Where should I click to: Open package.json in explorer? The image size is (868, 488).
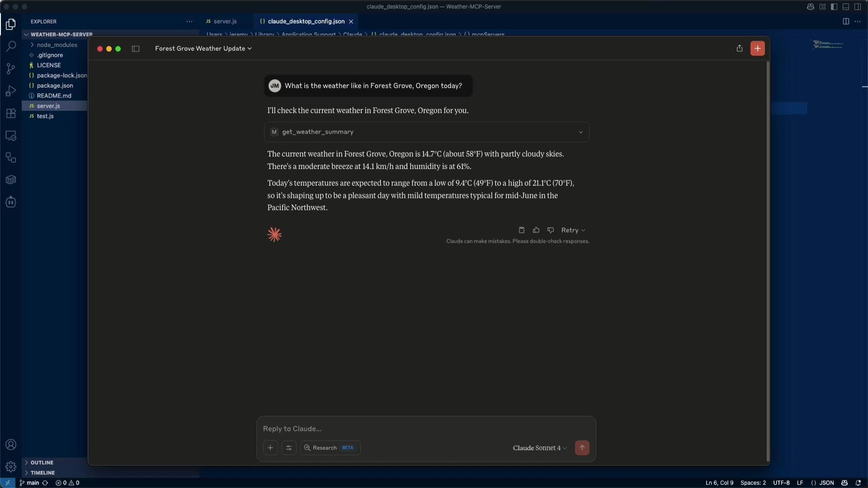54,85
